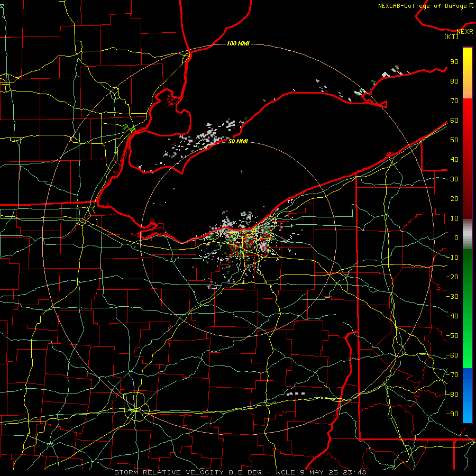The height and width of the screenshot is (476, 476).
Task: Click "STORM RELATIVE VELOCITY" in the caption
Action: [x=169, y=472]
